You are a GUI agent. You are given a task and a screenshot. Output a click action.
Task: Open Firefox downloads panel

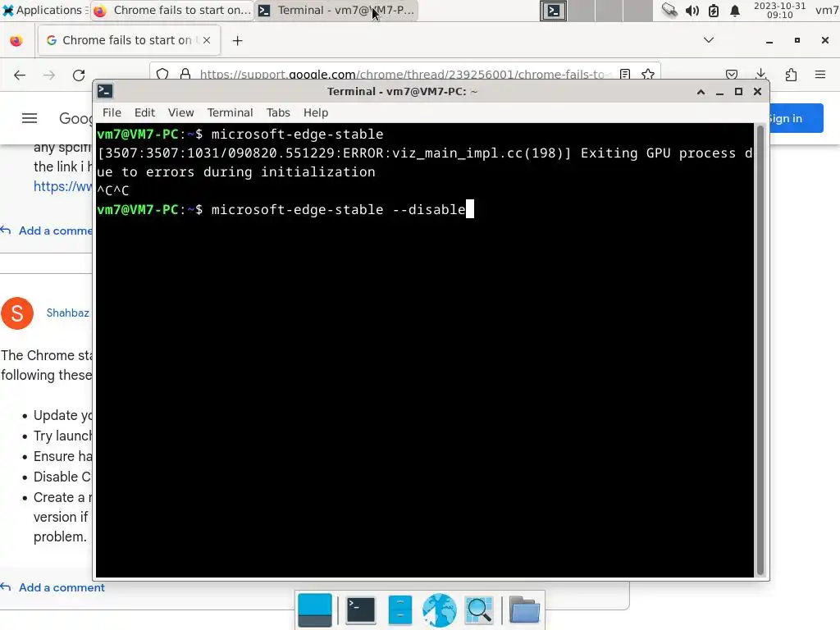click(x=760, y=75)
